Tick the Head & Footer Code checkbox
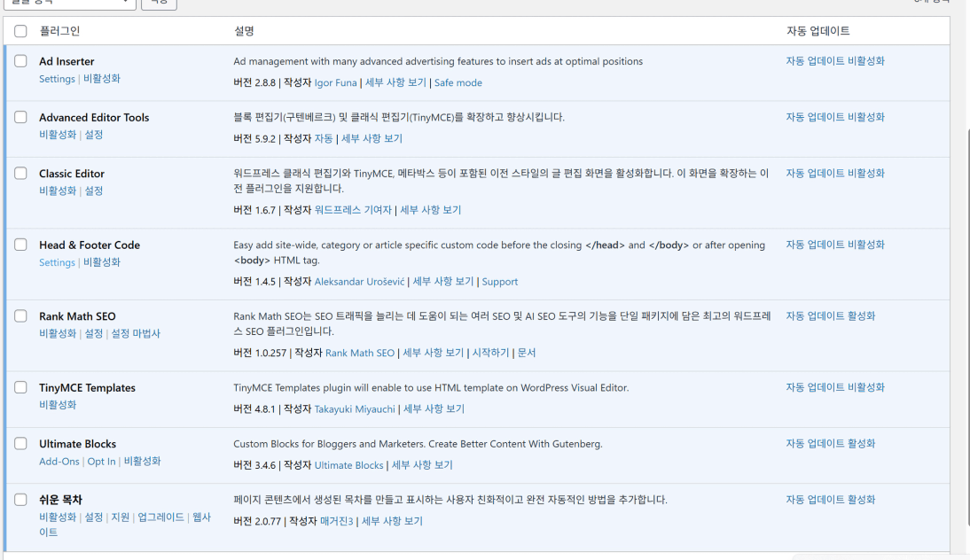970x560 pixels. [20, 245]
